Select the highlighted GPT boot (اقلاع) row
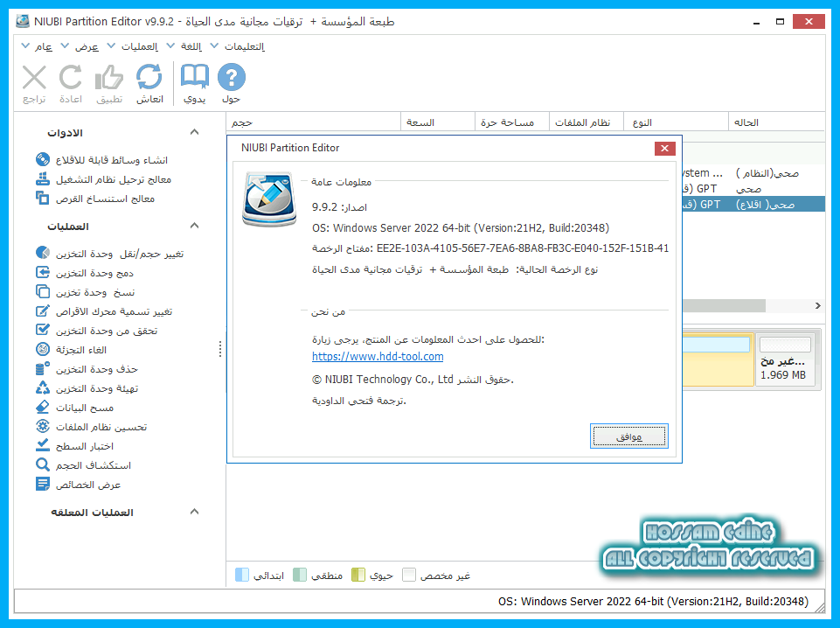Screen dimensions: 840x628 (753, 204)
